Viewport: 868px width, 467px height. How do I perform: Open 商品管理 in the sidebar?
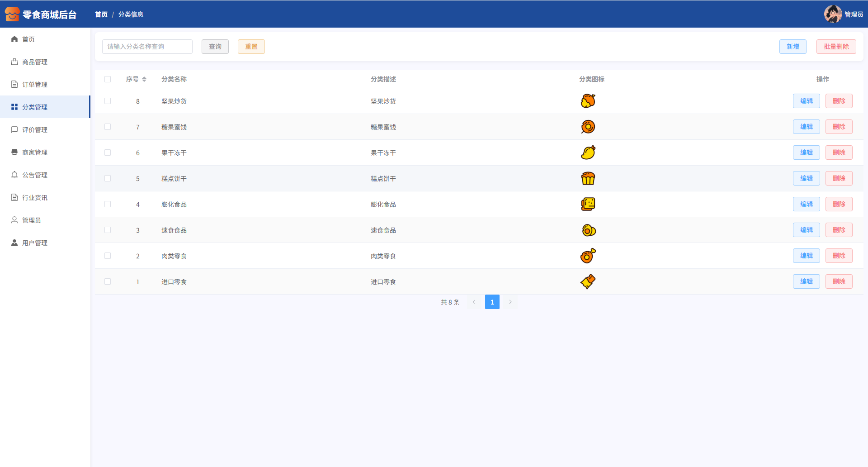(35, 62)
